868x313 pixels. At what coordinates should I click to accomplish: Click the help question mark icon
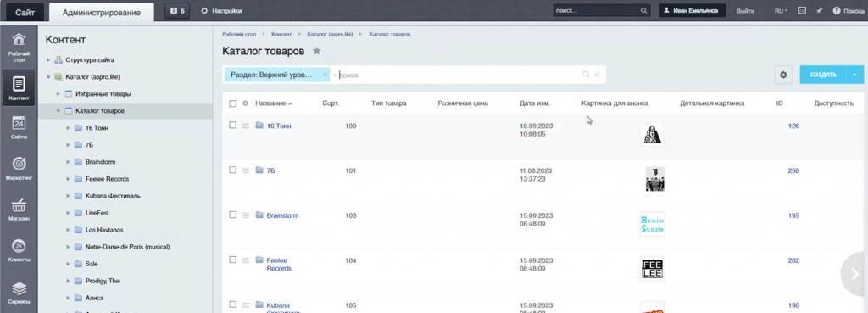pyautogui.click(x=837, y=10)
